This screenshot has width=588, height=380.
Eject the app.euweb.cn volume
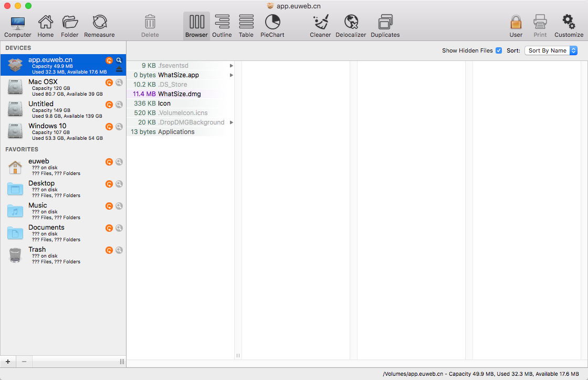(119, 69)
